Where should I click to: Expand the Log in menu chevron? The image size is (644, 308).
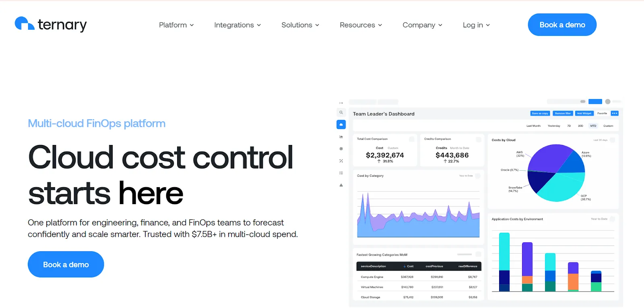click(x=488, y=25)
